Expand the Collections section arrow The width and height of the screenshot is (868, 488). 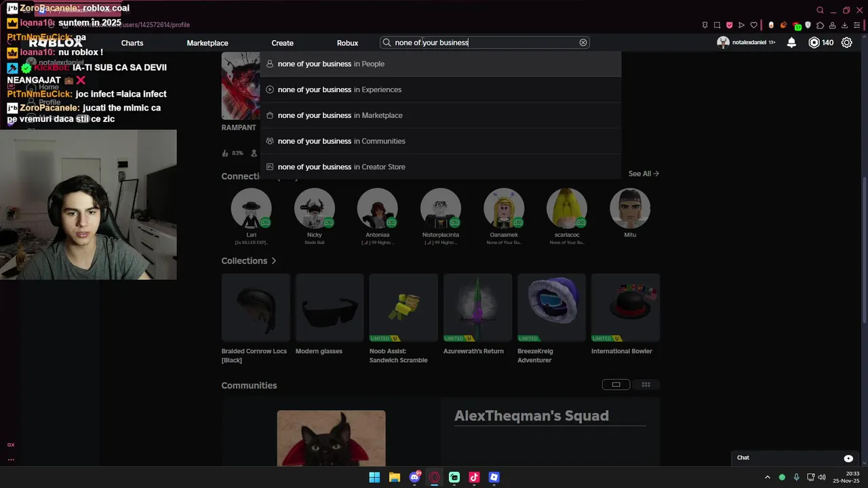pos(273,261)
